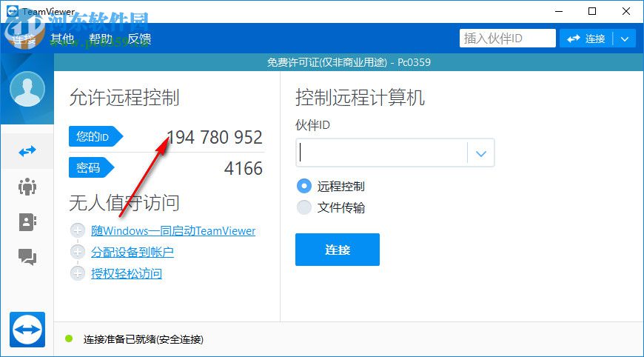
Task: Open the Chat sidebar icon
Action: [x=27, y=257]
